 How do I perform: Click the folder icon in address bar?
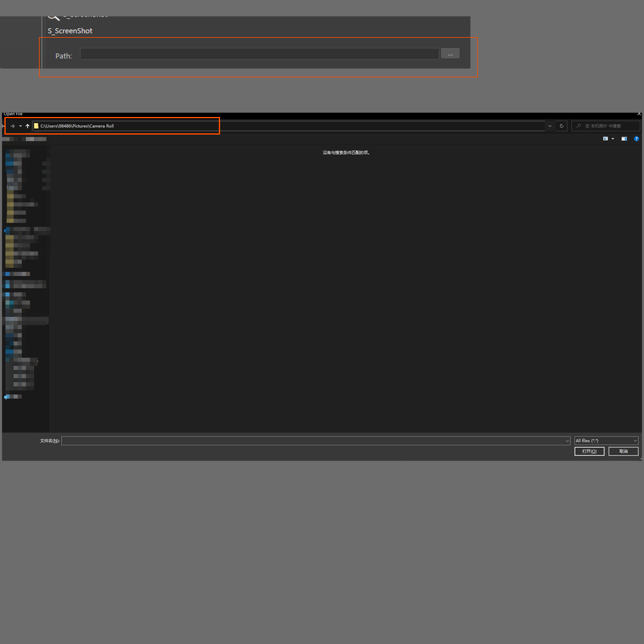(x=36, y=126)
